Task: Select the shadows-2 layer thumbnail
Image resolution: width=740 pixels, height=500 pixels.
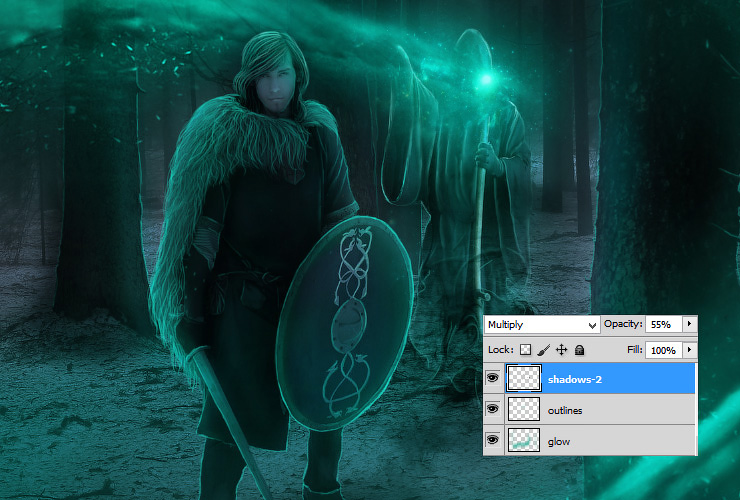Action: tap(524, 378)
